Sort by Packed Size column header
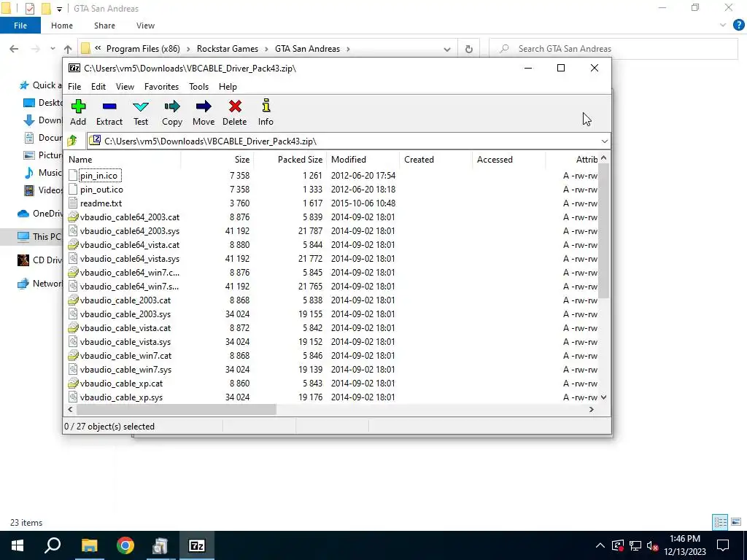The image size is (747, 560). [x=290, y=160]
